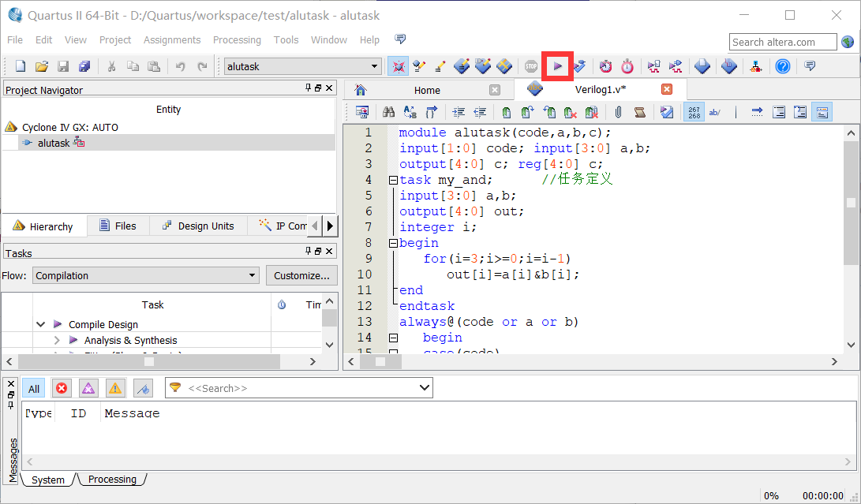Screen dimensions: 861x504
Task: Switch to the System messages tab
Action: (x=48, y=480)
